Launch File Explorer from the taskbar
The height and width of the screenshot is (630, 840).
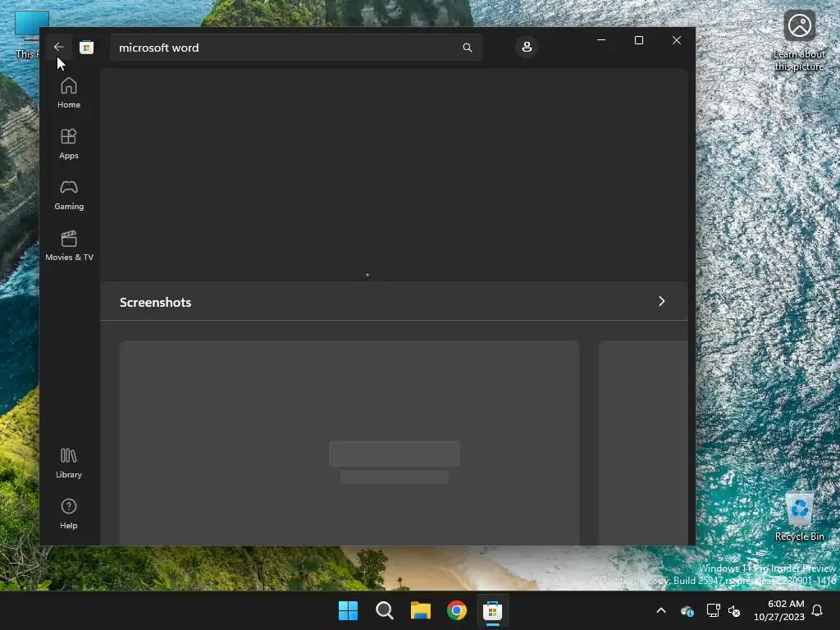(x=421, y=610)
